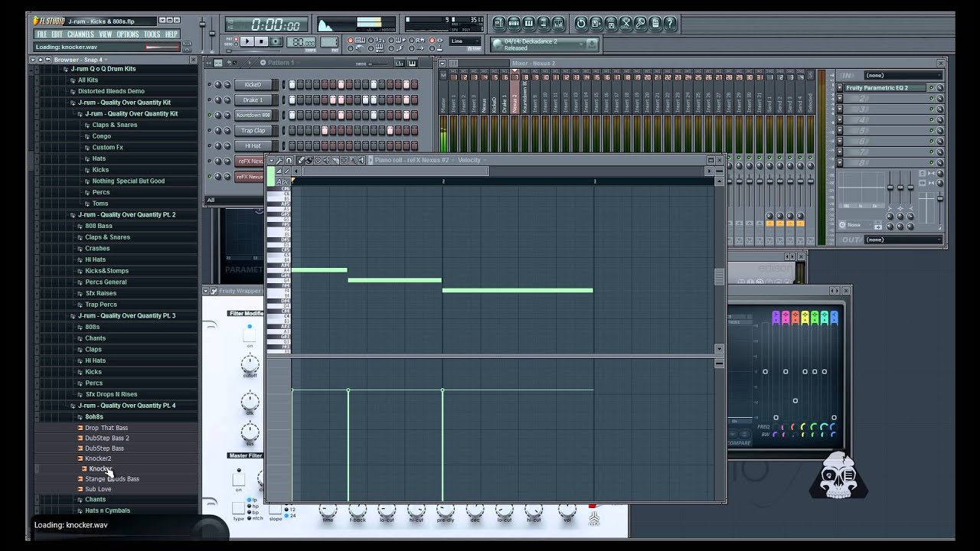Toggle effect slot 2 enable LED

pyautogui.click(x=932, y=99)
